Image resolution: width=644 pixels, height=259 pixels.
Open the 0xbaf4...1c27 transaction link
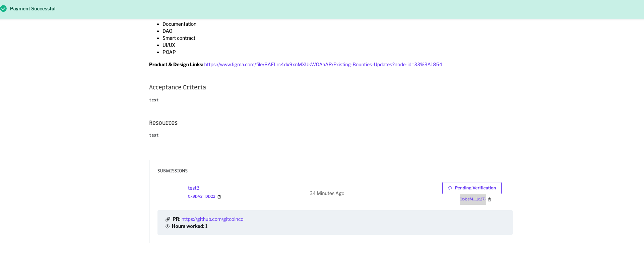472,199
